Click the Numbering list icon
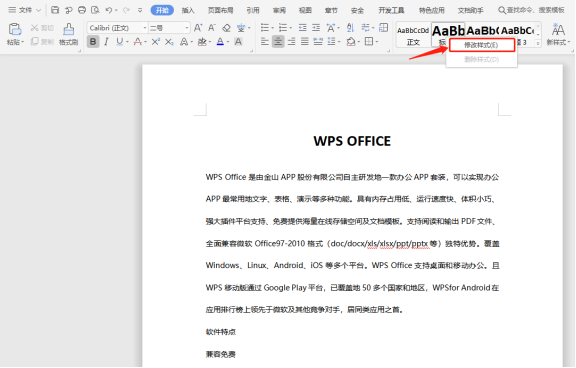The width and height of the screenshot is (576, 368). click(283, 28)
